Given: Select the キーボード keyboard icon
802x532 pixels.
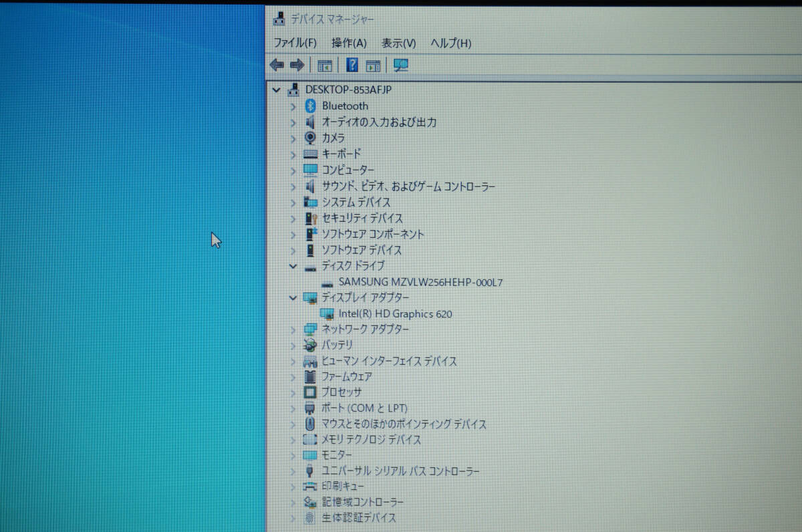Looking at the screenshot, I should coord(310,154).
